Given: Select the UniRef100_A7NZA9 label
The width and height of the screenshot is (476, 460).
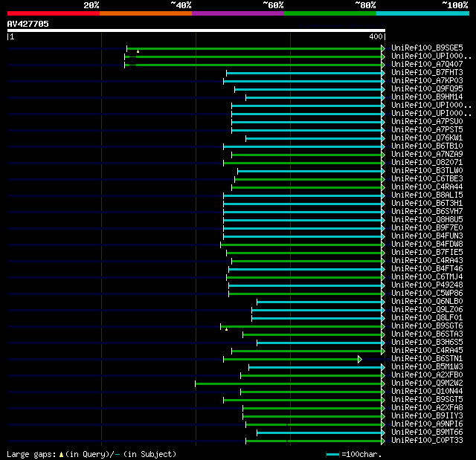Looking at the screenshot, I should point(427,155).
